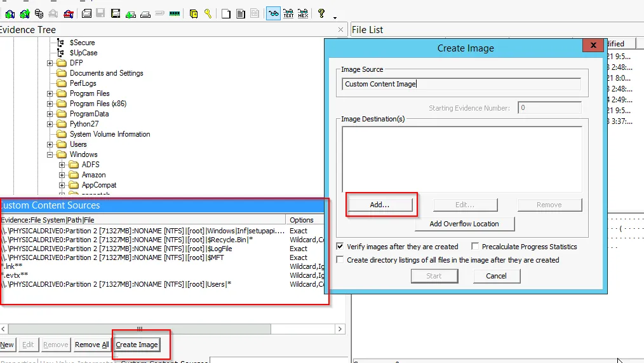This screenshot has height=363, width=644.
Task: Switch to the HEX glasses view mode
Action: (x=303, y=13)
